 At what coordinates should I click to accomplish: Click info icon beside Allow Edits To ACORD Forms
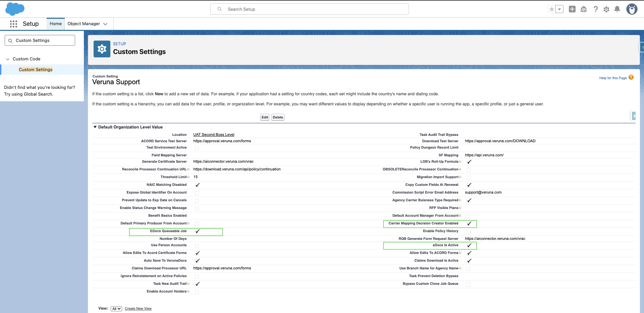click(460, 253)
